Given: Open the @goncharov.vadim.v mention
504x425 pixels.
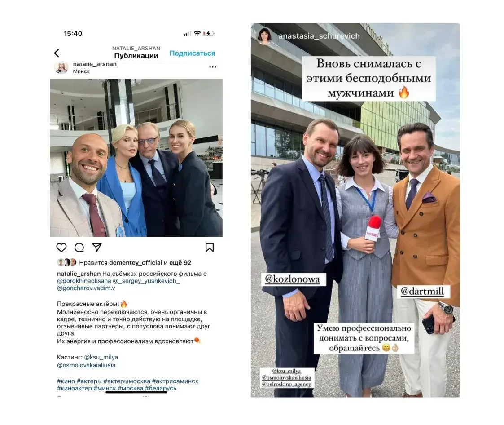Looking at the screenshot, I should (86, 288).
